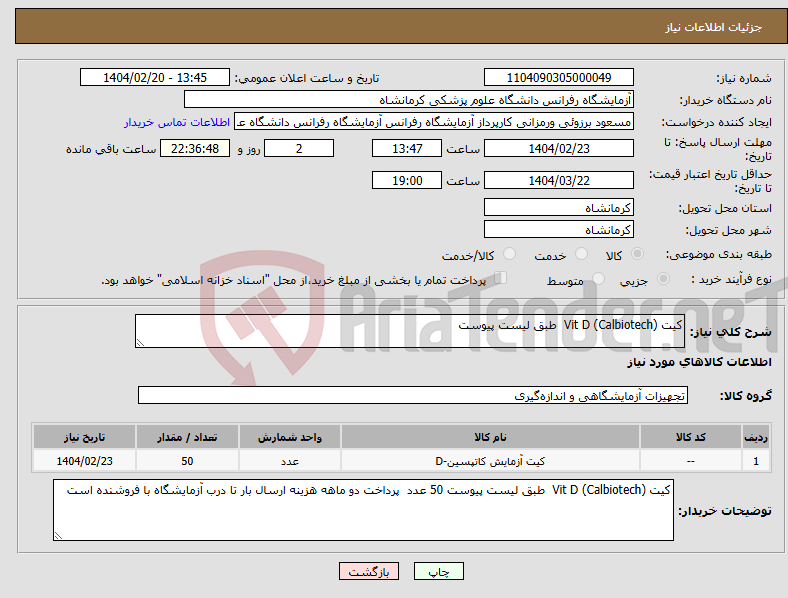
Task: Click the اطلاعات کالاهای مورد نیاز heading
Action: click(699, 362)
